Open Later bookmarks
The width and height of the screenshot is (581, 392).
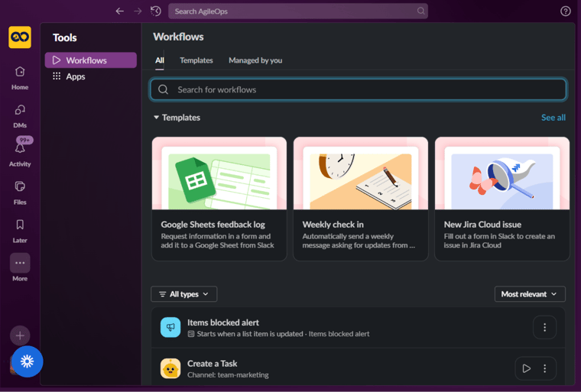coord(20,231)
